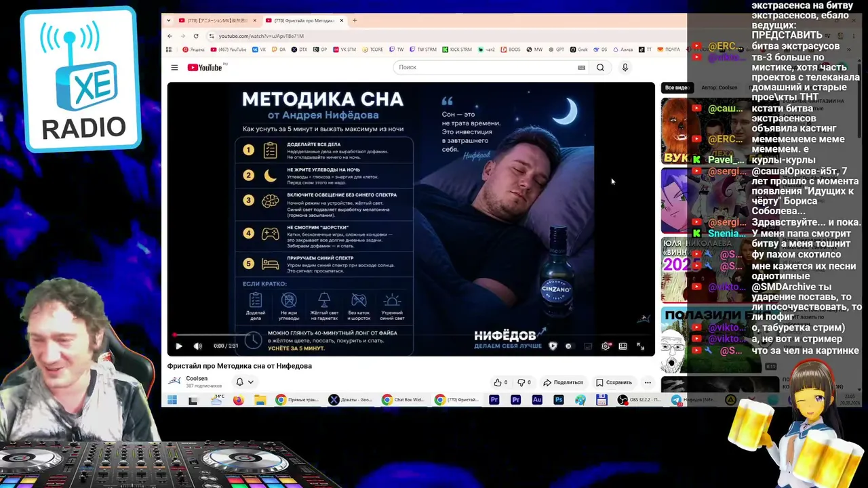Switch to the Донаты taskbar window
This screenshot has height=488, width=868.
tap(351, 400)
